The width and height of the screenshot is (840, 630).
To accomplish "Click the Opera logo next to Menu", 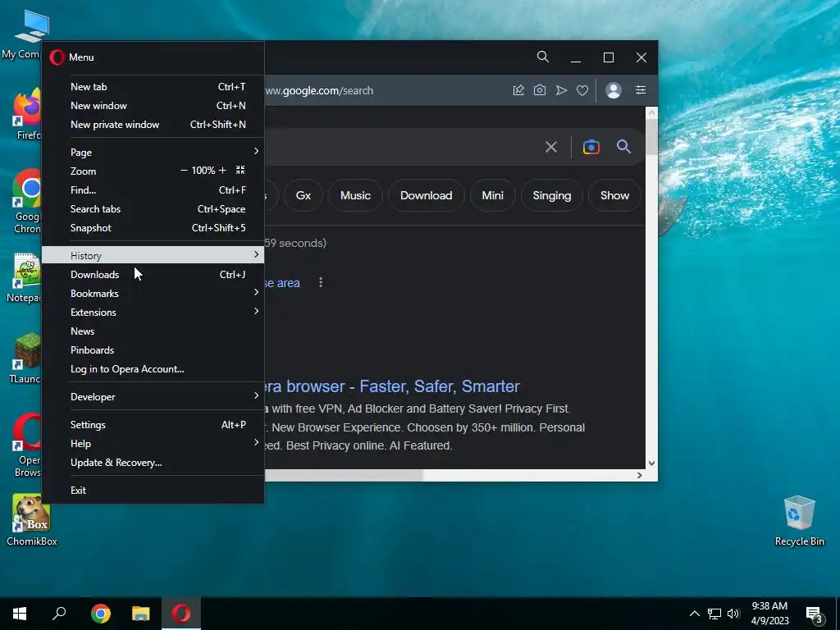I will coord(57,57).
